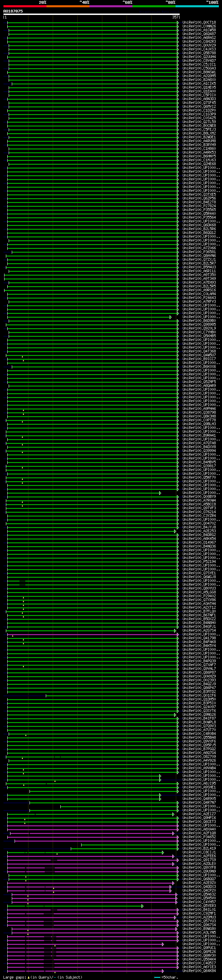Image resolution: width=222 pixels, height=980 pixels.
Task: Click label UniRef100_B6HNY5
Action: tap(199, 156)
